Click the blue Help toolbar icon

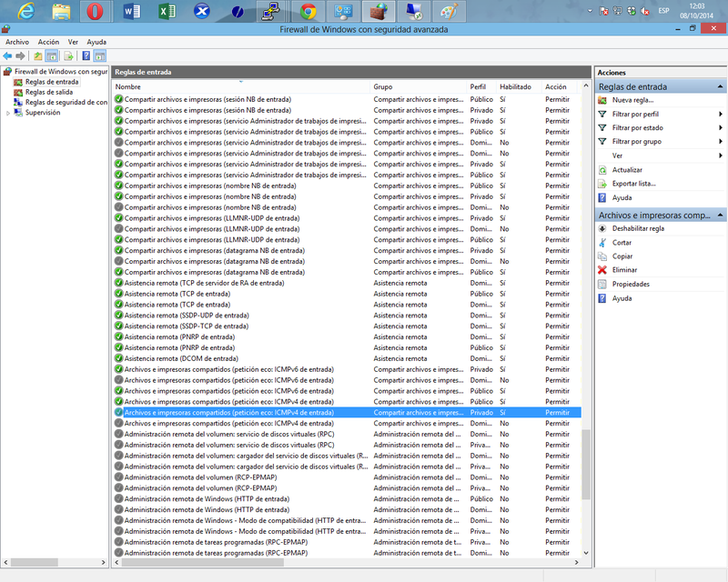(86, 55)
